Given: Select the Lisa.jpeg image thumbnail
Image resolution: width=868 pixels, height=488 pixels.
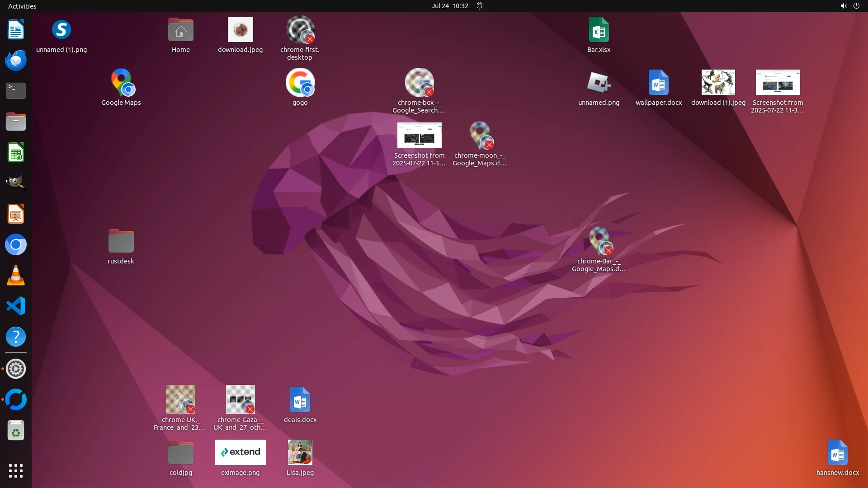Looking at the screenshot, I should tap(300, 452).
